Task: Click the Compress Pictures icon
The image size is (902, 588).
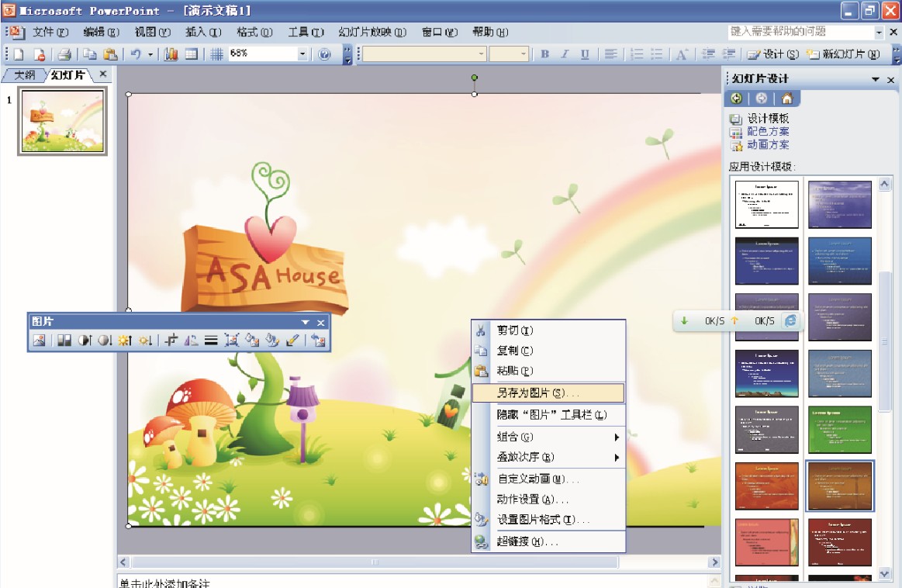Action: [232, 340]
